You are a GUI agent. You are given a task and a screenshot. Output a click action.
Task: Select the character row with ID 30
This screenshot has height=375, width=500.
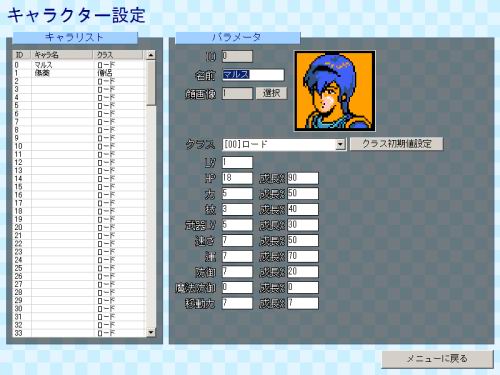click(79, 309)
